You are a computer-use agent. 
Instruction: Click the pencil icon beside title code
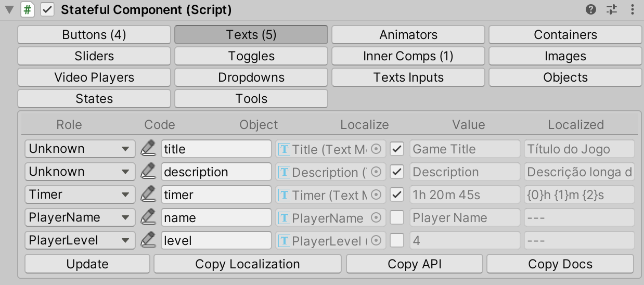(x=148, y=149)
